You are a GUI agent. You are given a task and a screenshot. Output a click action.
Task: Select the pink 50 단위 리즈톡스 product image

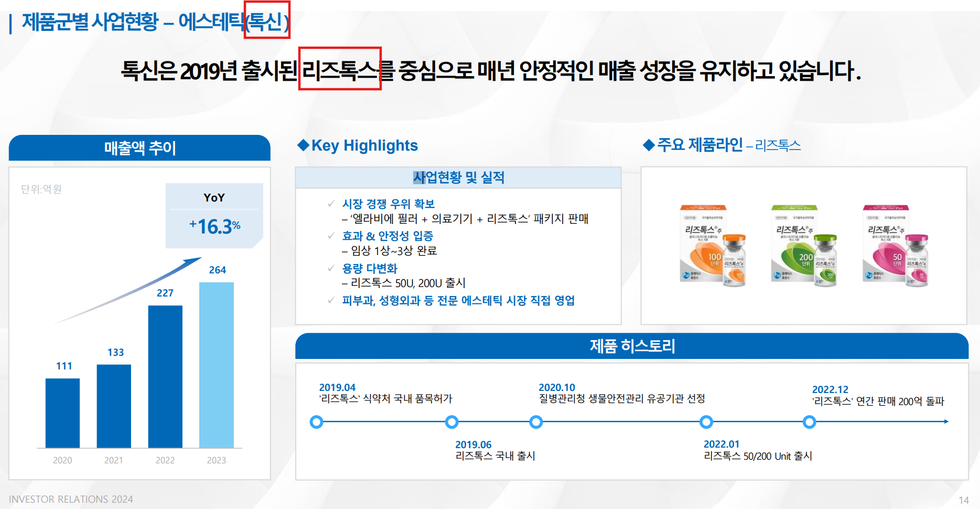click(896, 246)
